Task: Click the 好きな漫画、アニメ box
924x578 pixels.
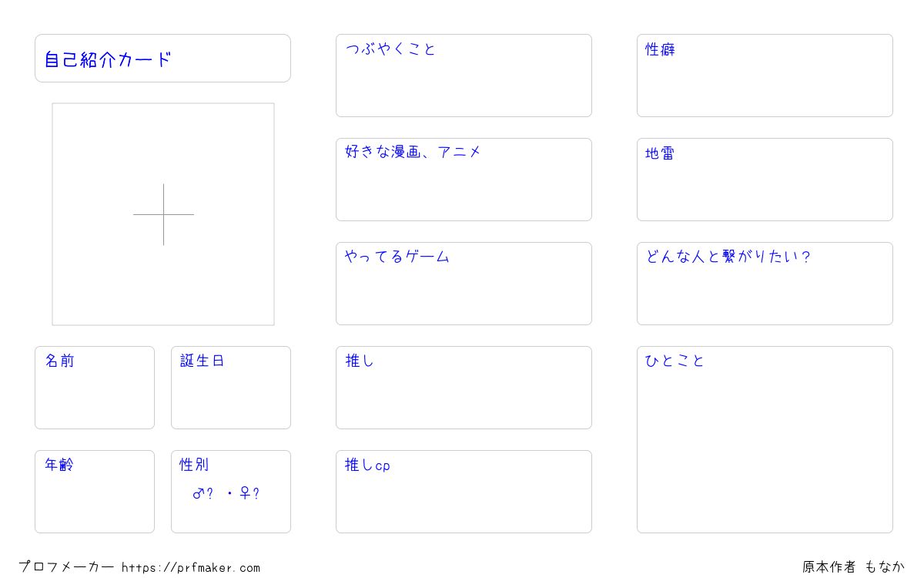Action: pos(464,180)
